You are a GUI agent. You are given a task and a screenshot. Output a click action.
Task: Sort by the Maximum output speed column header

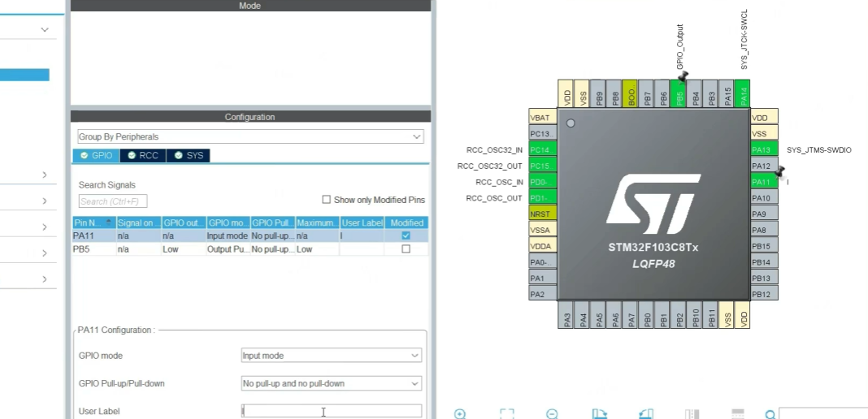tap(317, 222)
